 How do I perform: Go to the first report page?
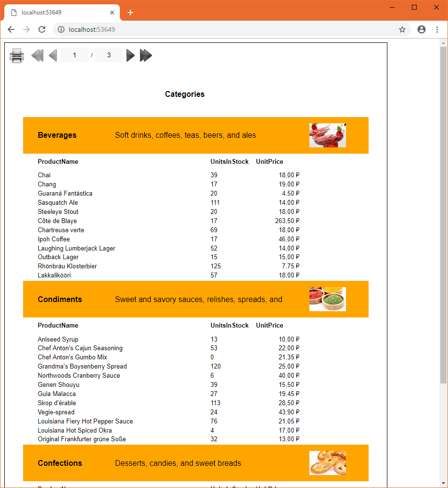click(38, 55)
